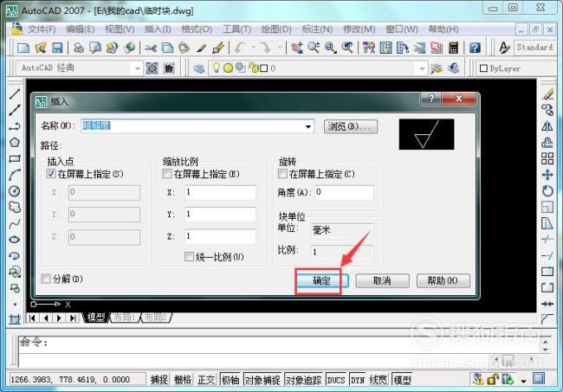Click the Pan realtime icon
563x392 pixels.
297,48
